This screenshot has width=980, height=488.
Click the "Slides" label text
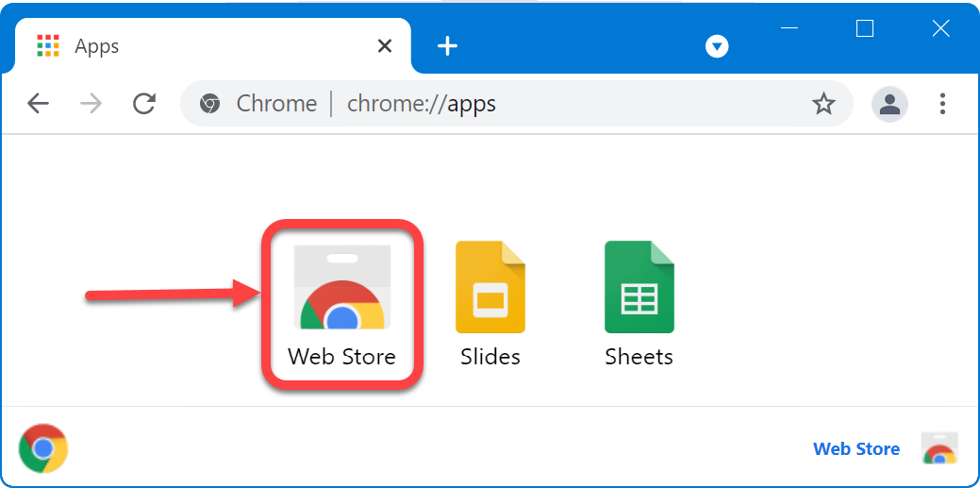490,357
